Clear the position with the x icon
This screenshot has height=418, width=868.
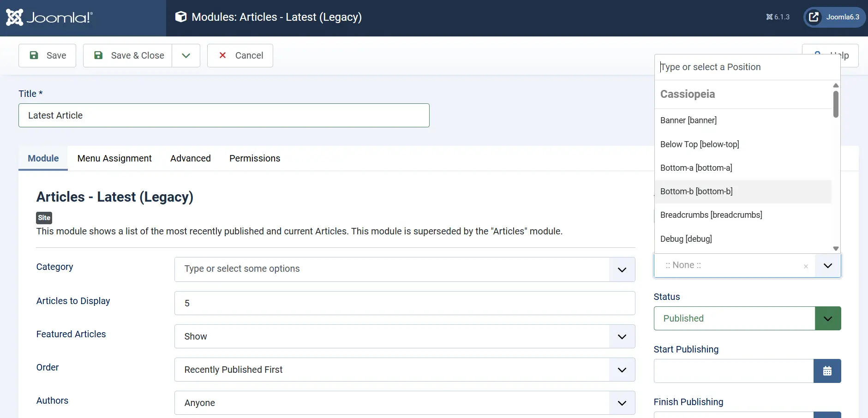[x=806, y=266]
